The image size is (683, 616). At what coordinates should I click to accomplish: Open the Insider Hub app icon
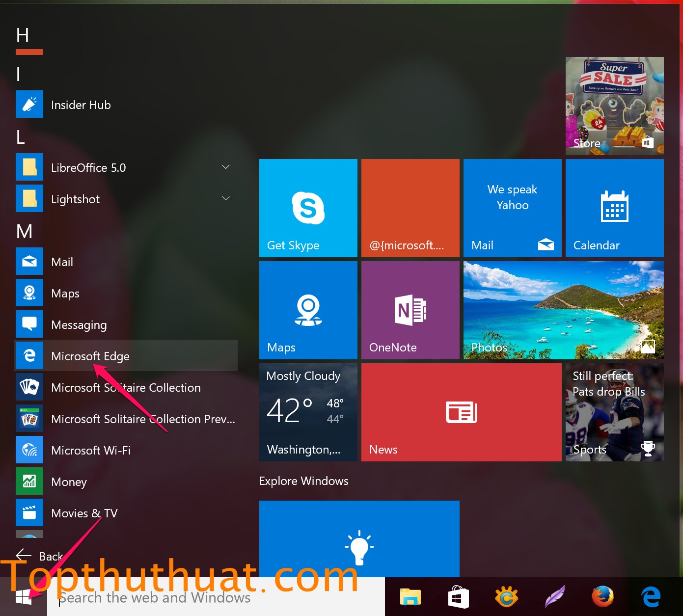[29, 104]
